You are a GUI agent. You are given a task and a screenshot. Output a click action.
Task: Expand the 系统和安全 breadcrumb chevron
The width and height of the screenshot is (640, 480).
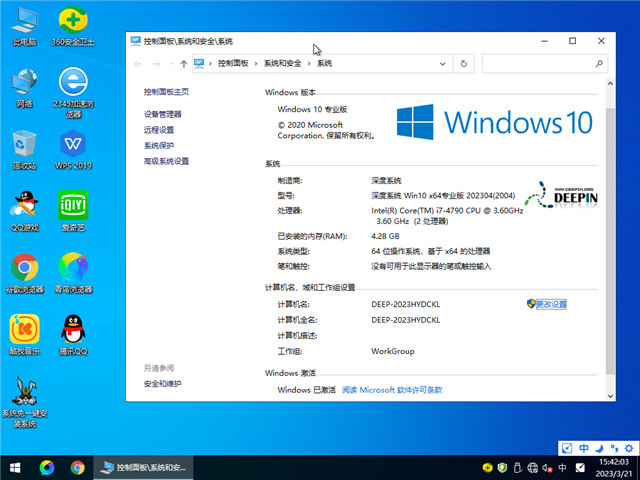[310, 64]
